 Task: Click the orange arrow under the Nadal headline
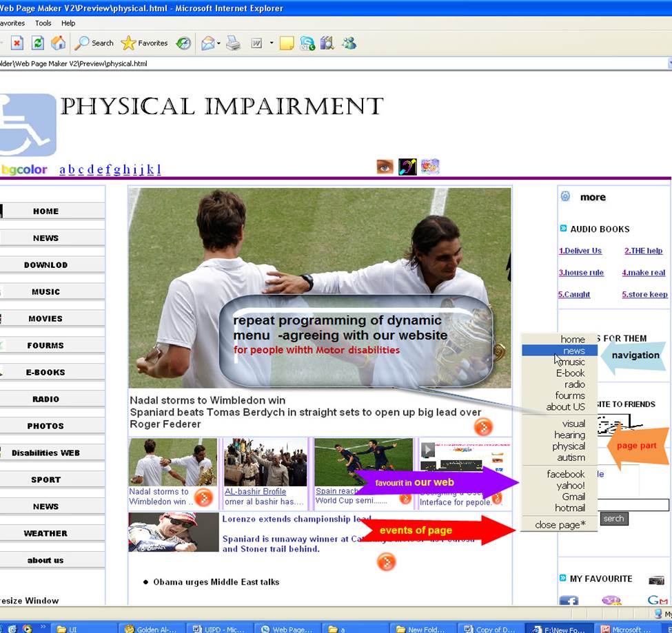point(483,427)
